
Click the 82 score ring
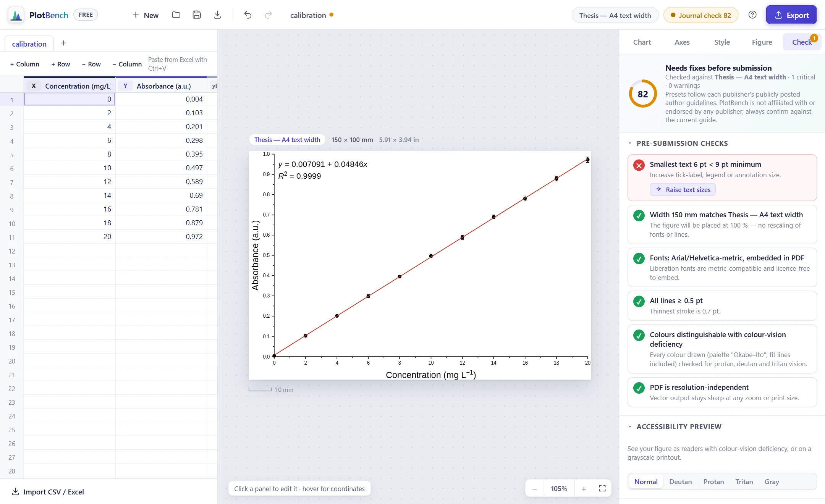643,94
